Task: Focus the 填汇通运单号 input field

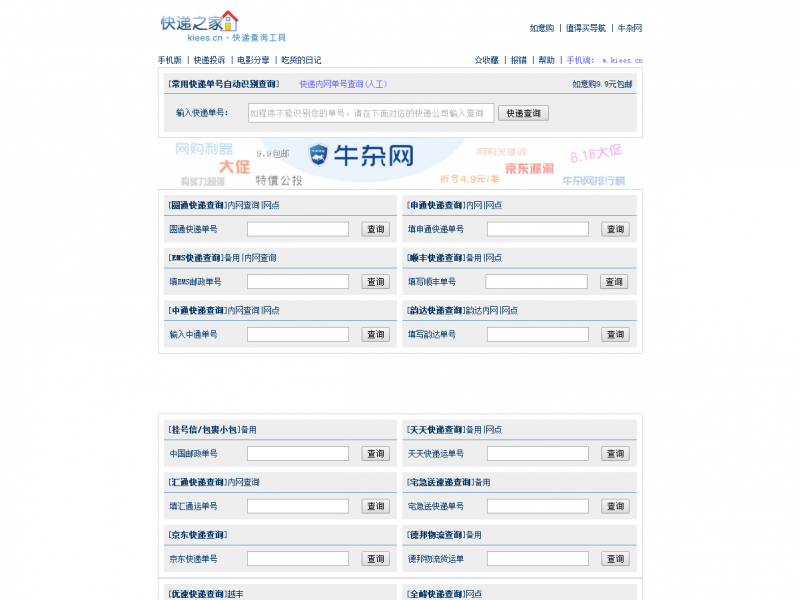Action: [298, 506]
